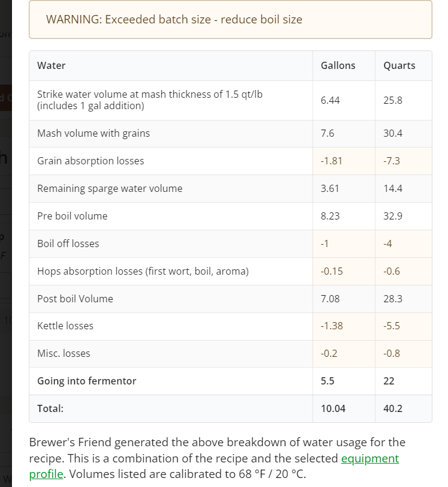
Task: Click the batch size warning banner
Action: click(x=230, y=19)
